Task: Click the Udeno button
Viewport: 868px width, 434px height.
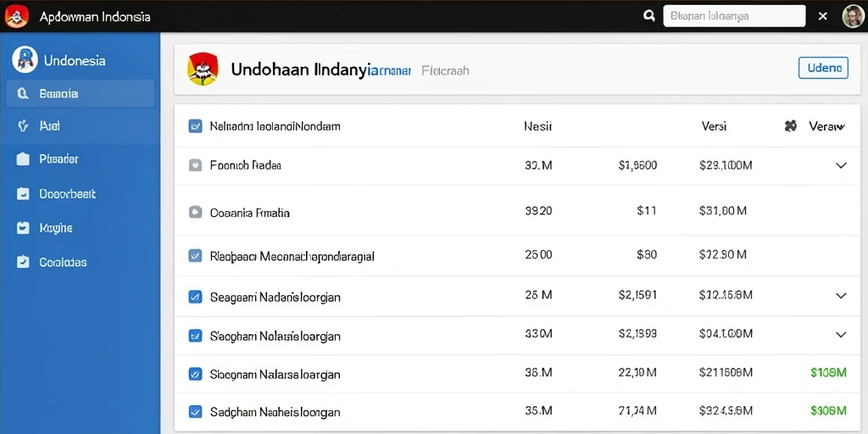Action: click(823, 68)
